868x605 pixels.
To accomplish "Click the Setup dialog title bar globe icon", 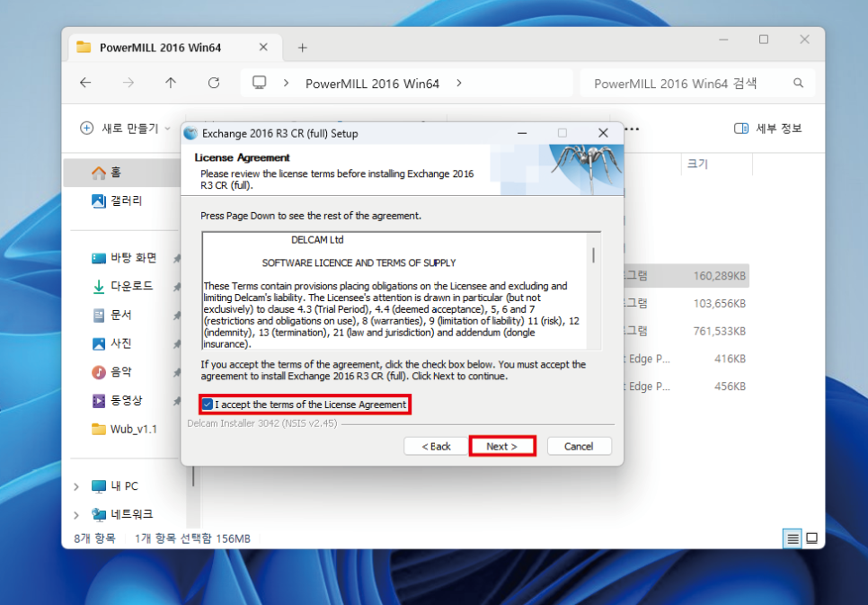I will pyautogui.click(x=190, y=133).
